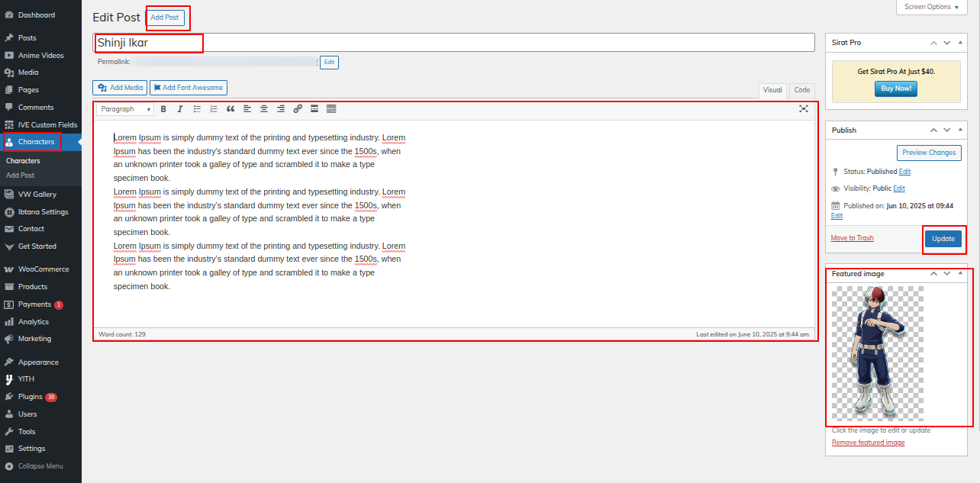Click the Update button
The width and height of the screenshot is (980, 483).
coord(943,239)
